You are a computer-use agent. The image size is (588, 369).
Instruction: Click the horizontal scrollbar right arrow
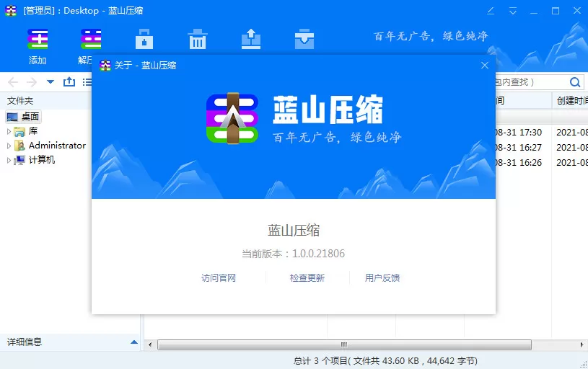click(582, 344)
